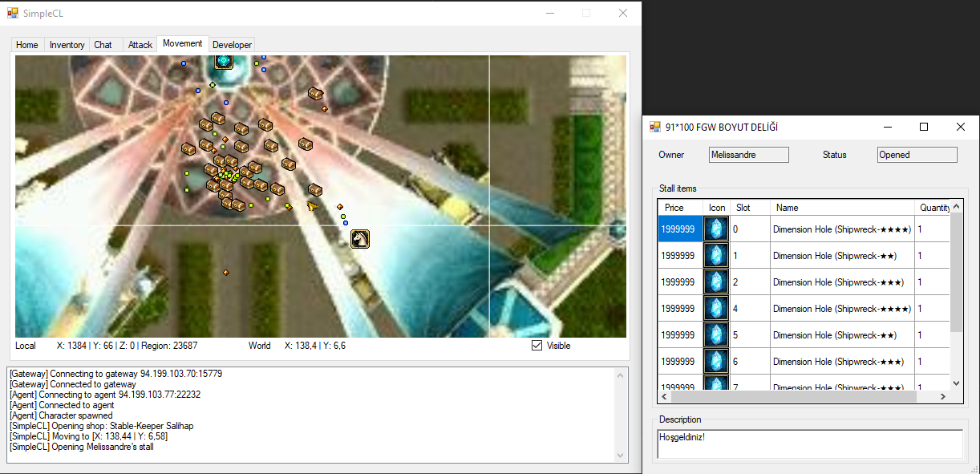980x474 pixels.
Task: Click Dimension Hole icon in slot 6 row
Action: pyautogui.click(x=716, y=361)
